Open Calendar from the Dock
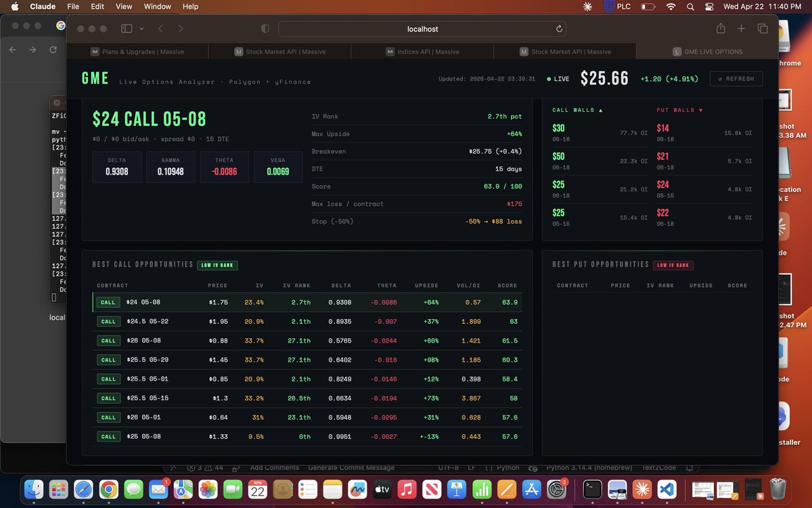This screenshot has width=812, height=508. click(x=258, y=488)
